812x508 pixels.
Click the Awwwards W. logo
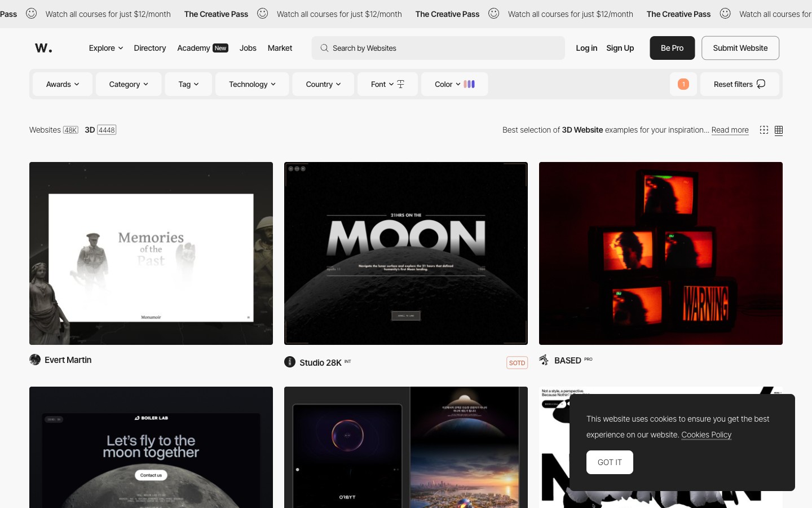pos(43,48)
